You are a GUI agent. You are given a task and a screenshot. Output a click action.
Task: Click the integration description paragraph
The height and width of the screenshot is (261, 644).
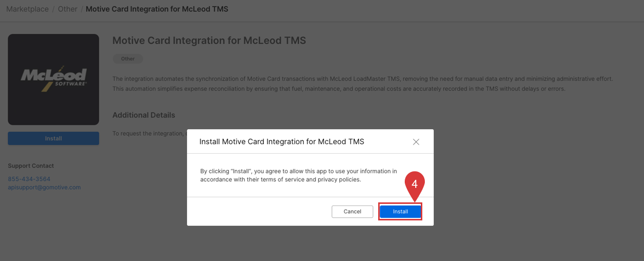[x=363, y=84]
